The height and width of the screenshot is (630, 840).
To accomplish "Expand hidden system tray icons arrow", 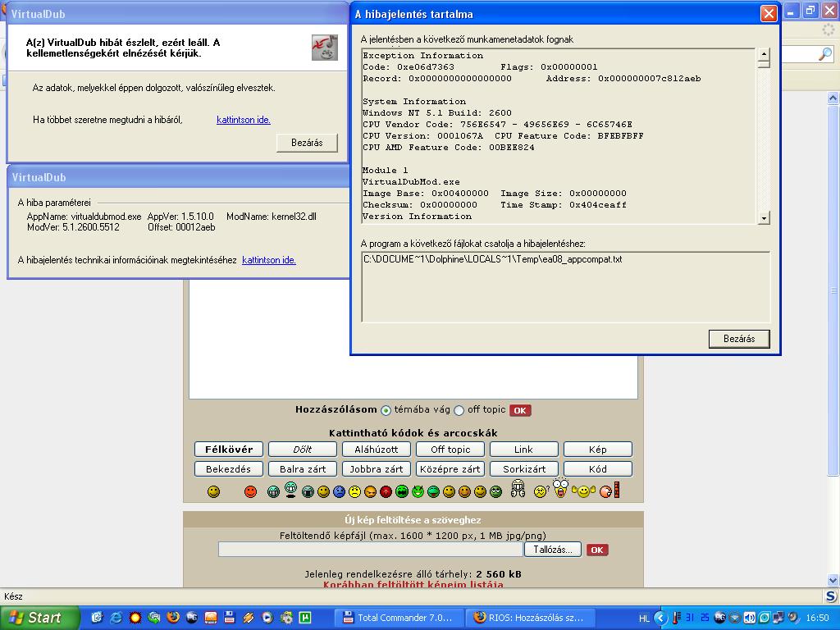I will [660, 618].
